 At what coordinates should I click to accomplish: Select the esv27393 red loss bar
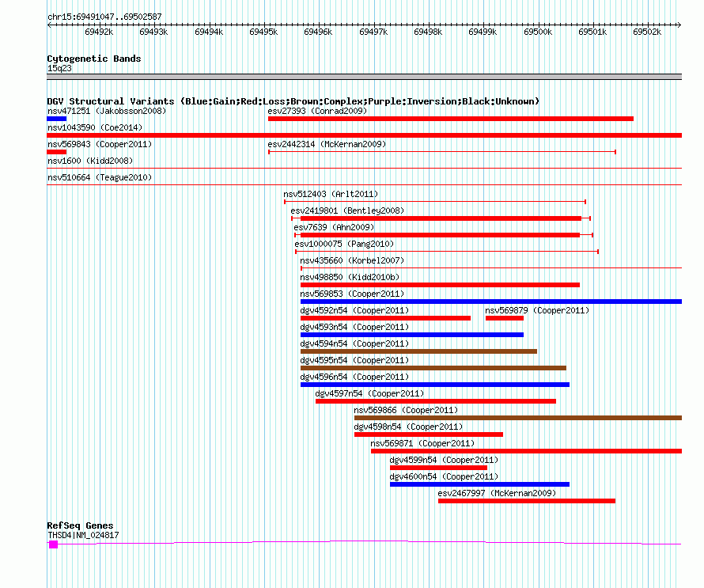point(451,119)
